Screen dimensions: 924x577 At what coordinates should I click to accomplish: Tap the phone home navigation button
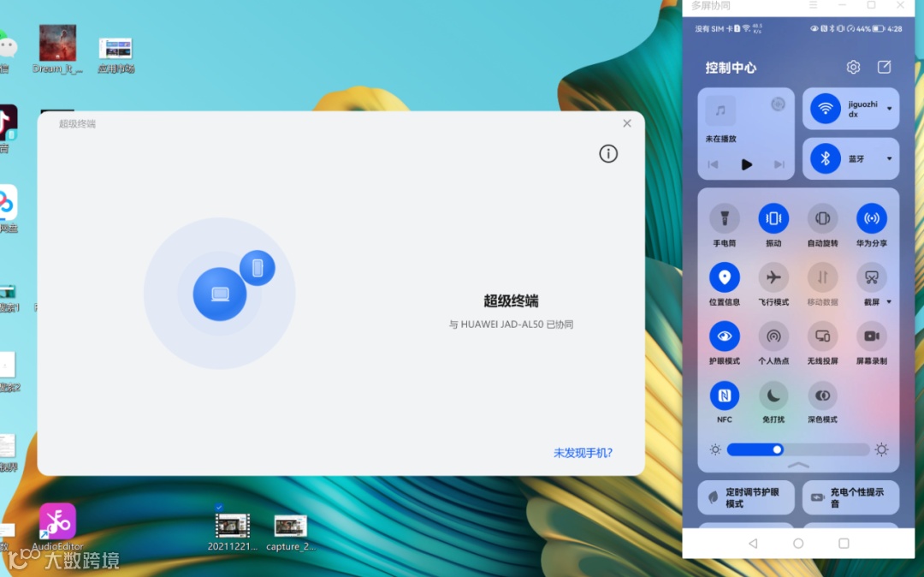(x=798, y=544)
